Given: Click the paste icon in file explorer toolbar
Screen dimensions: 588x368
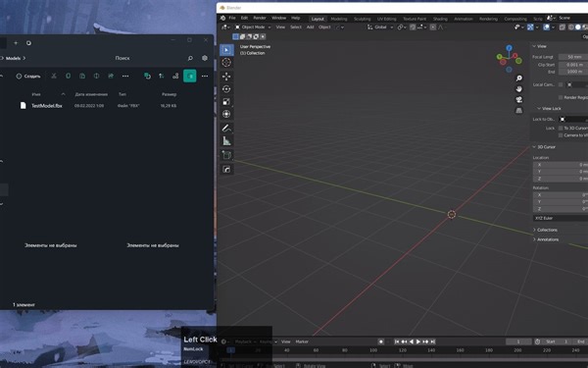Looking at the screenshot, I should [82, 76].
